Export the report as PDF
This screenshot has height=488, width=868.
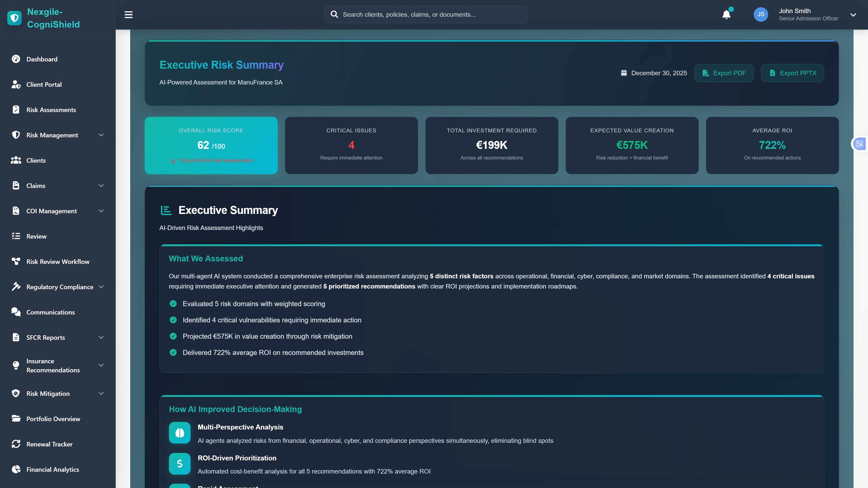point(724,73)
